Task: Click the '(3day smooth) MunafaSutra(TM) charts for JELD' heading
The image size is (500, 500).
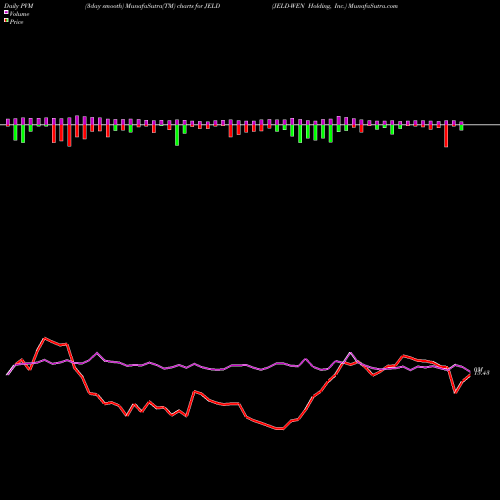Action: tap(152, 6)
